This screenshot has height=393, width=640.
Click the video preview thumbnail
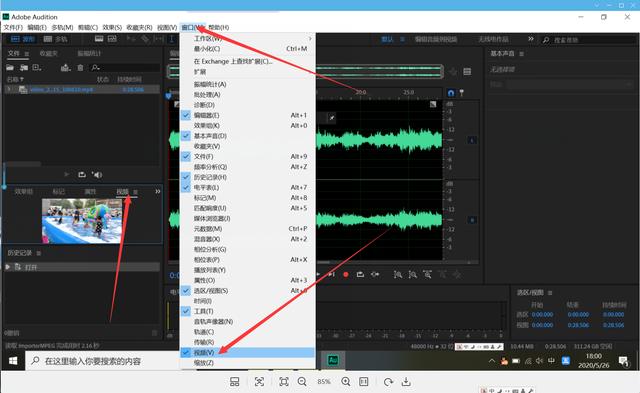pos(82,221)
